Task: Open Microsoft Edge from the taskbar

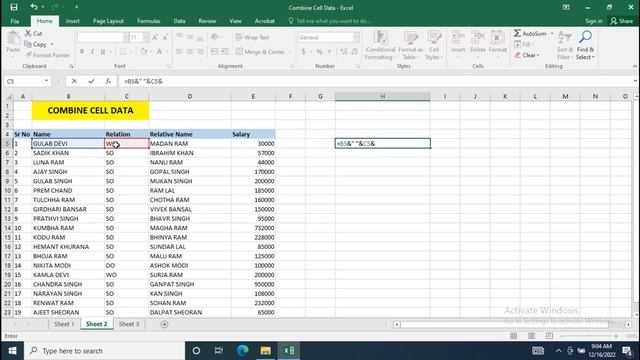Action: point(242,351)
